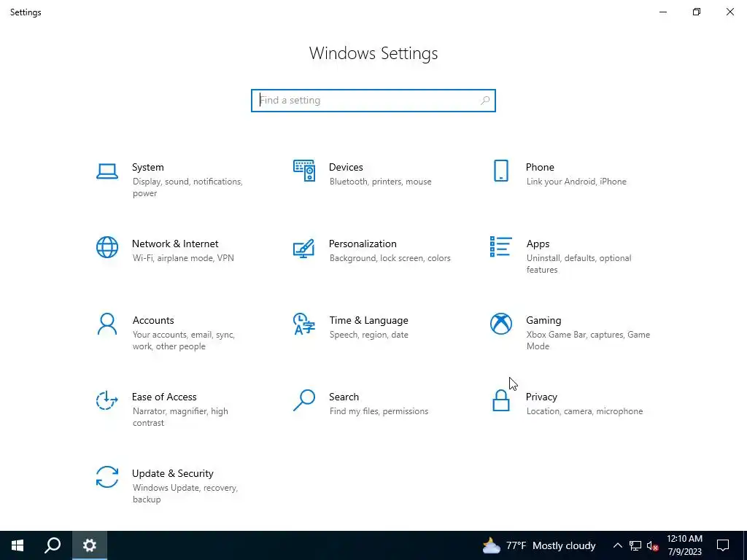
Task: Click the Show desktop sliver in taskbar
Action: click(745, 545)
